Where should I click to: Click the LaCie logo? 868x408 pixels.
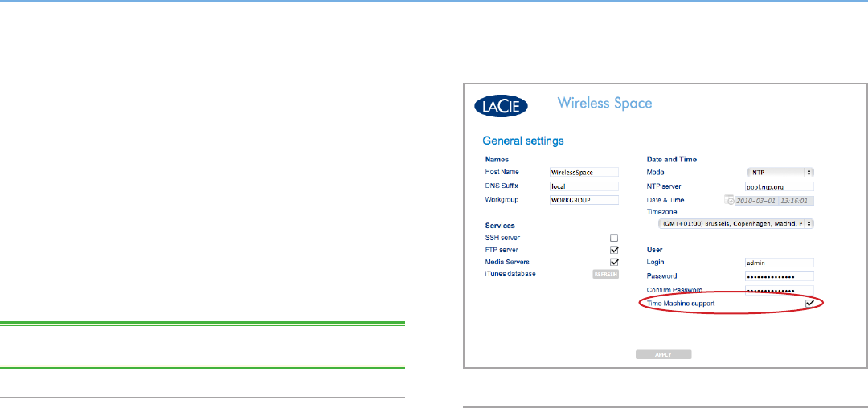[501, 105]
